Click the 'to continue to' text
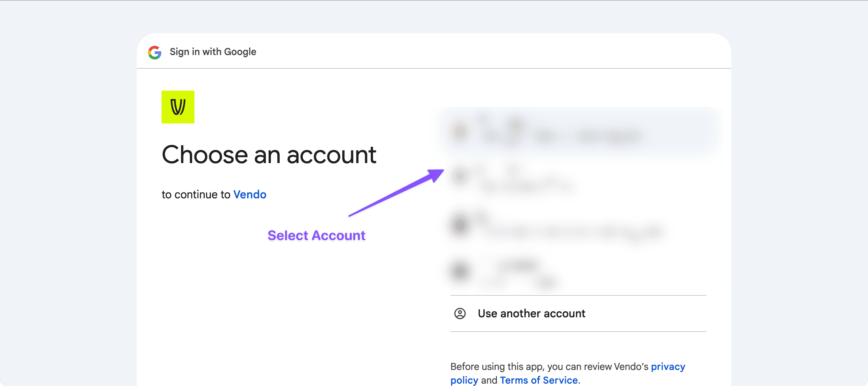The height and width of the screenshot is (386, 868). [196, 195]
